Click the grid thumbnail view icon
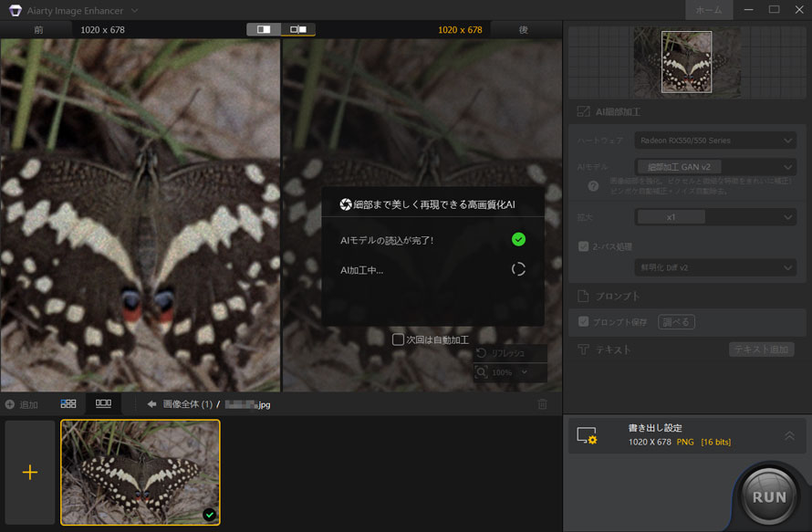This screenshot has width=812, height=532. click(68, 403)
